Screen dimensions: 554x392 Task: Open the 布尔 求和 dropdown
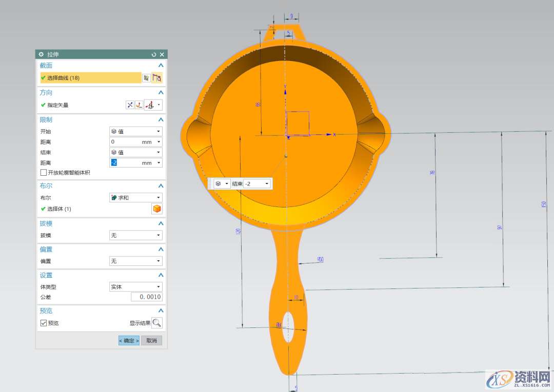136,197
